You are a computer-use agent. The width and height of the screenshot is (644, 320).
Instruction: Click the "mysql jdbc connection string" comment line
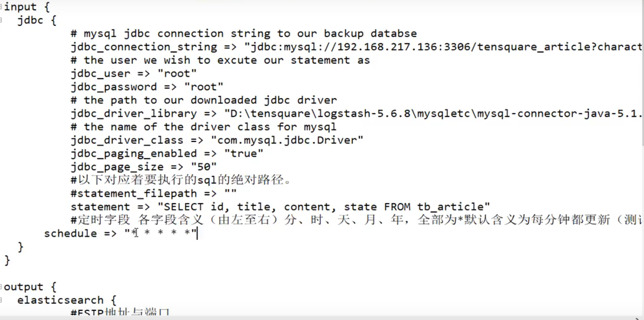pyautogui.click(x=244, y=34)
